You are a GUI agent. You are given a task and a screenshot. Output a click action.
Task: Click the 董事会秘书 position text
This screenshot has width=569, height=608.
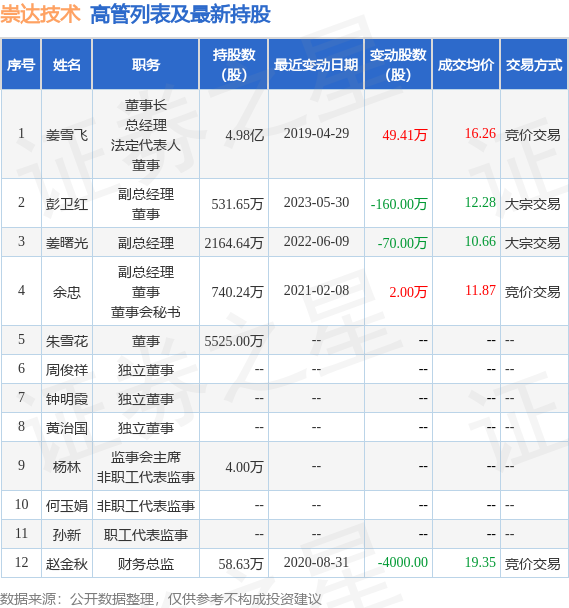(x=146, y=312)
